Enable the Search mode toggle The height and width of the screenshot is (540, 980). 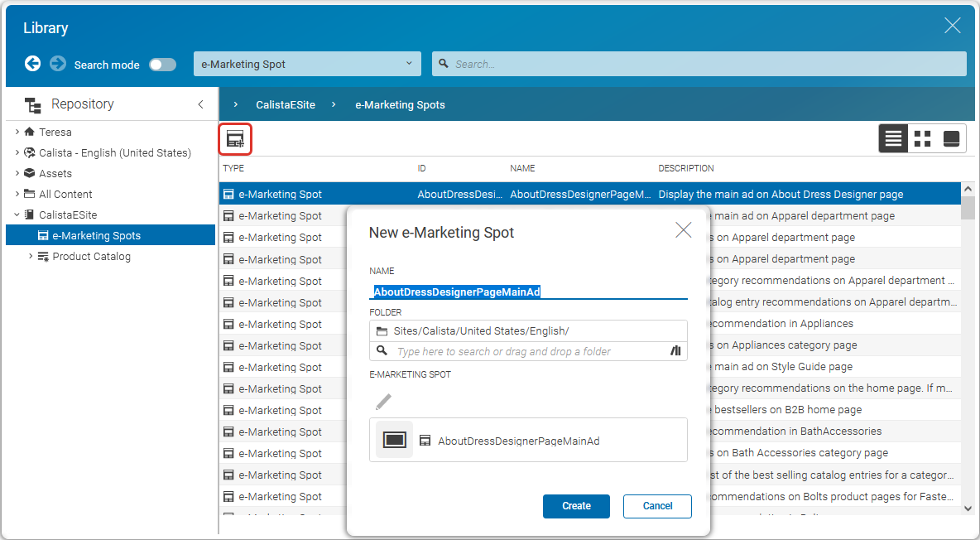pyautogui.click(x=162, y=64)
